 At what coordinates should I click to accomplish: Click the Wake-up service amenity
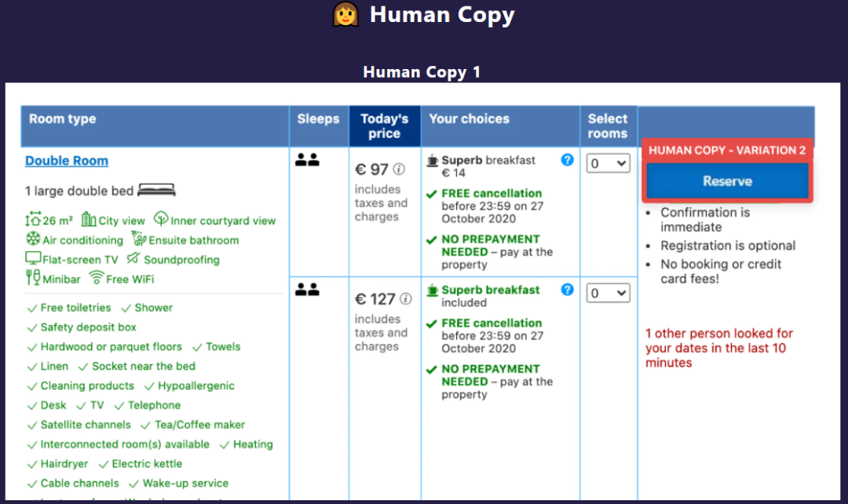(x=185, y=483)
